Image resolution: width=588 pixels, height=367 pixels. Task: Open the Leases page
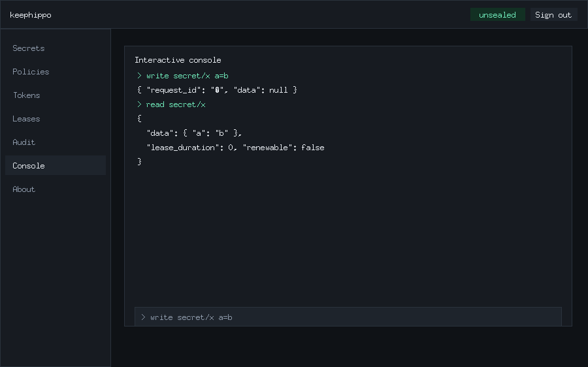(x=56, y=118)
